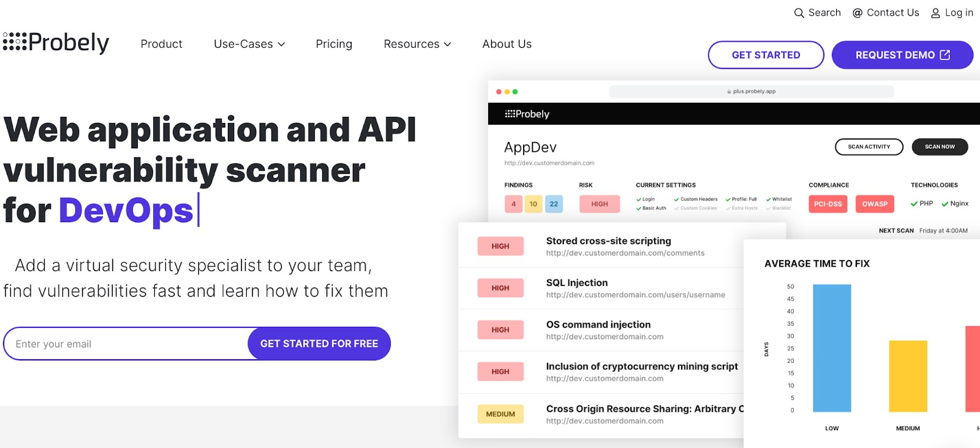
Task: Click the blue findings count 22
Action: [554, 204]
